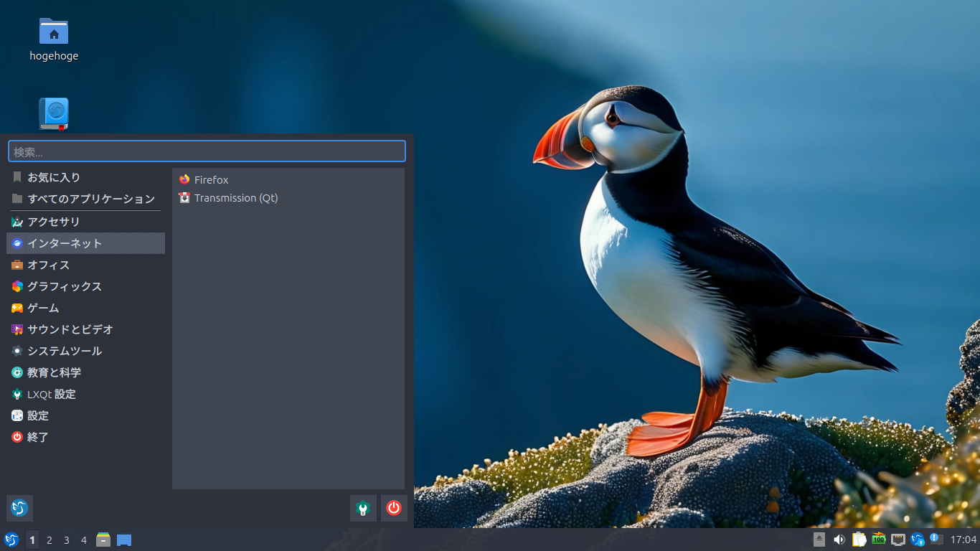The height and width of the screenshot is (551, 980).
Task: Open the hogehoge home folder on the desktop
Action: coord(54,33)
